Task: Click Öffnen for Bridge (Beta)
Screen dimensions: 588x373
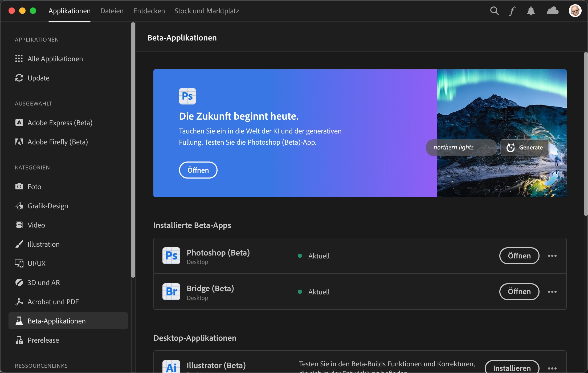Action: tap(519, 292)
